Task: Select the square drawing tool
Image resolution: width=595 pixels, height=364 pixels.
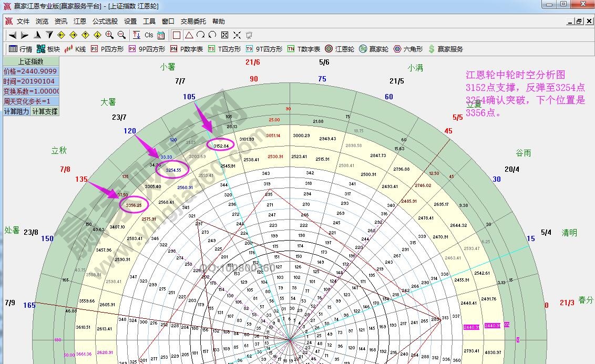Action: tap(177, 35)
